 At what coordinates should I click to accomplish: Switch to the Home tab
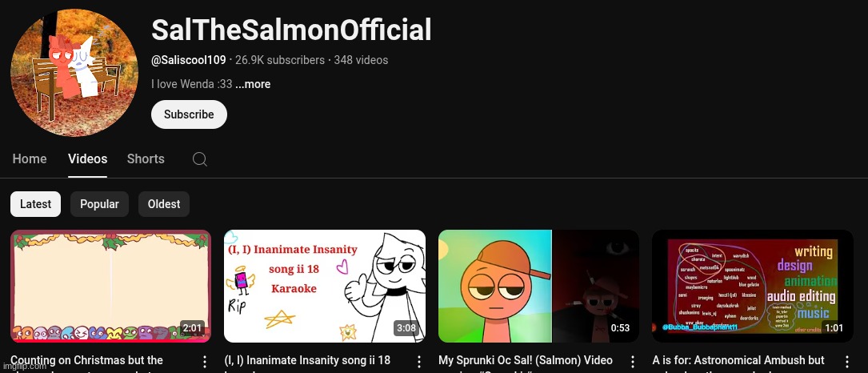click(30, 159)
